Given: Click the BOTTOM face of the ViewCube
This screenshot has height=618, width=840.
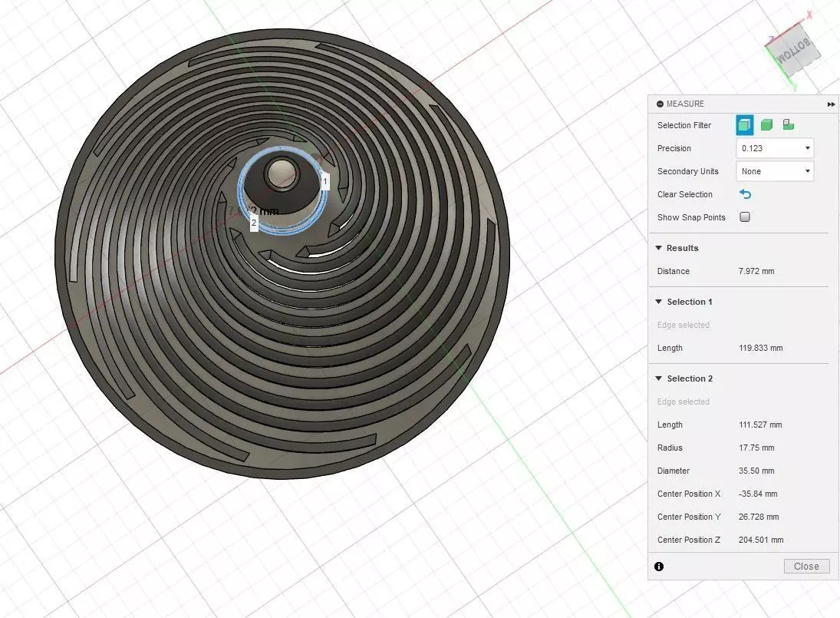Looking at the screenshot, I should (793, 50).
